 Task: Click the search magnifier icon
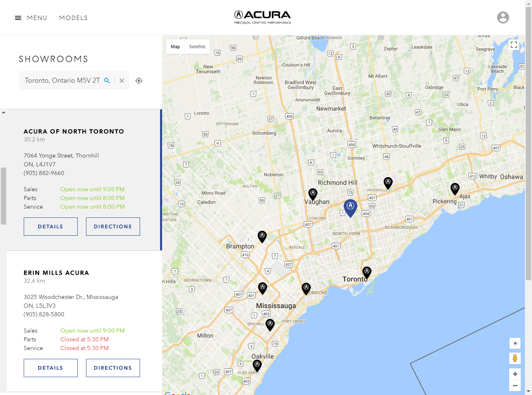107,81
